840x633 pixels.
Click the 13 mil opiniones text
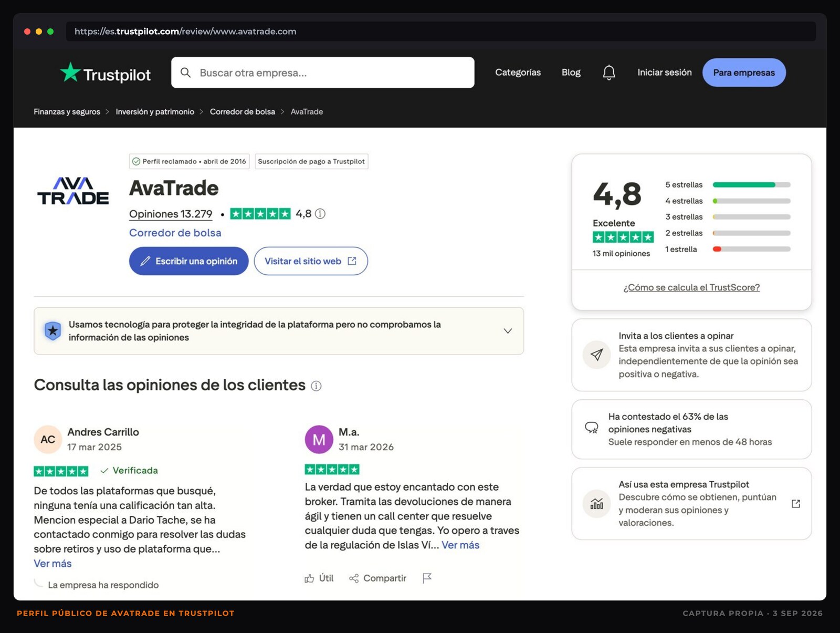point(621,254)
